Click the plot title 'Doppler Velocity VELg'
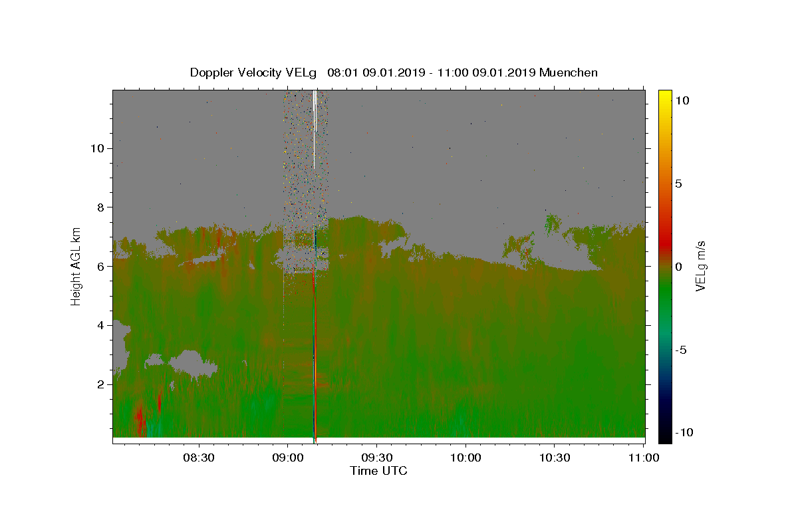Image resolution: width=798 pixels, height=532 pixels. coord(253,72)
